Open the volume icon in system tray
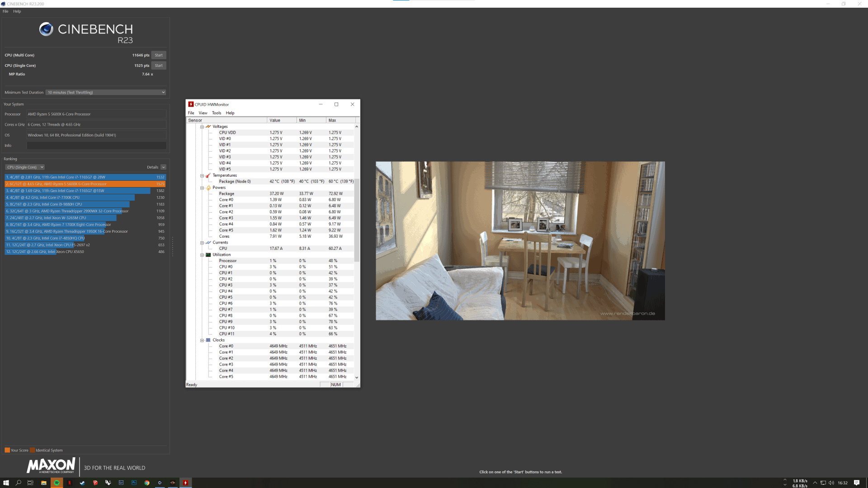 [x=831, y=483]
